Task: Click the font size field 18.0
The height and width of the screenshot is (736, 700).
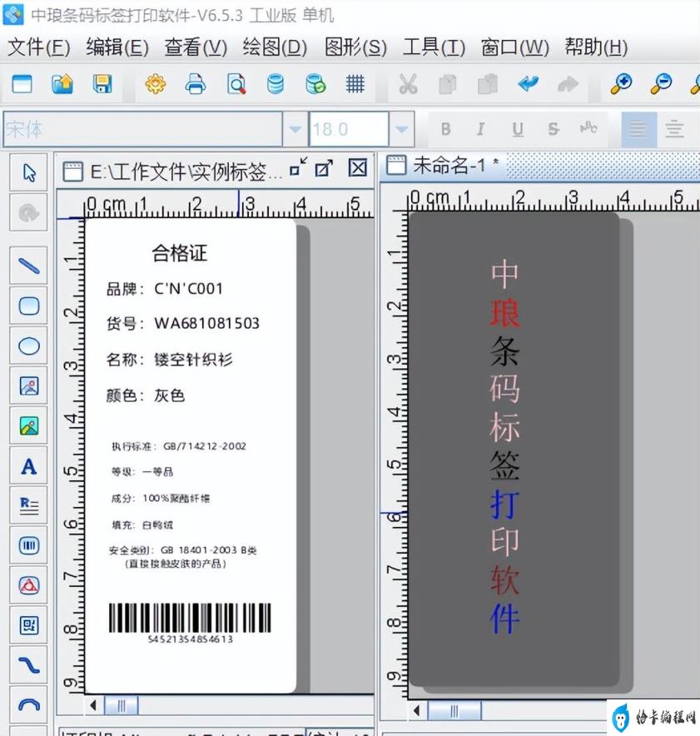Action: click(349, 129)
